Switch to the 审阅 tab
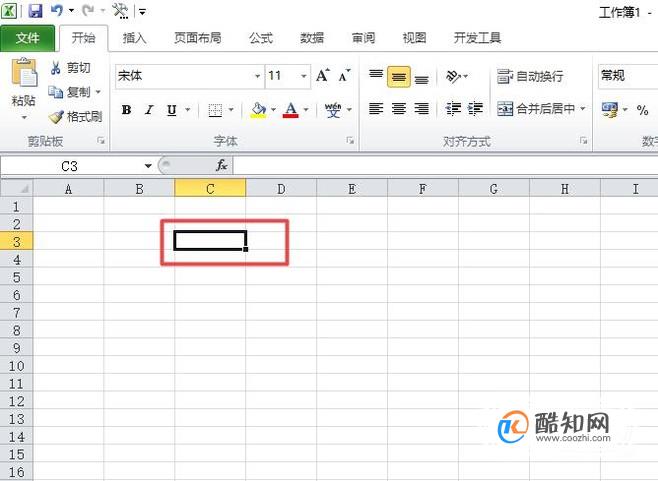Image resolution: width=658 pixels, height=481 pixels. click(363, 38)
